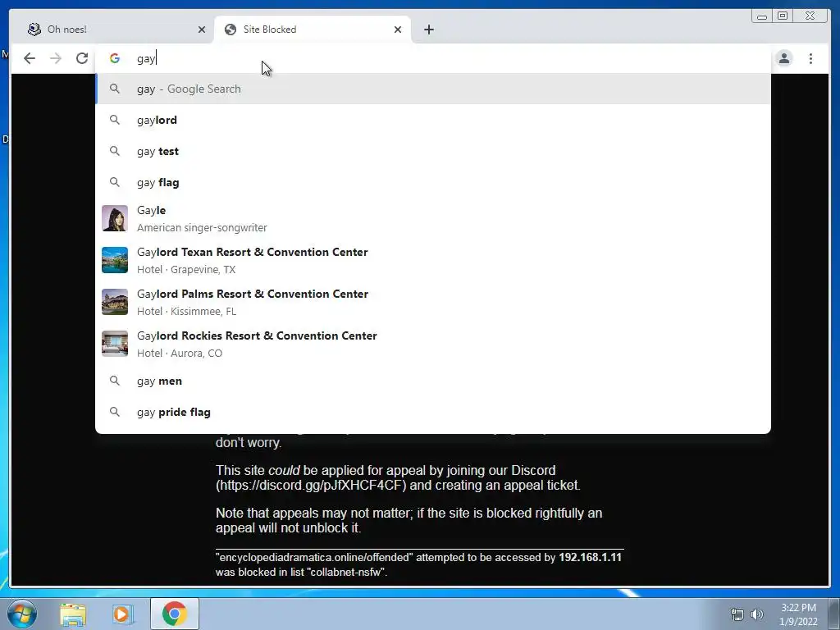
Task: Click the Google logo in the address bar
Action: 115,58
